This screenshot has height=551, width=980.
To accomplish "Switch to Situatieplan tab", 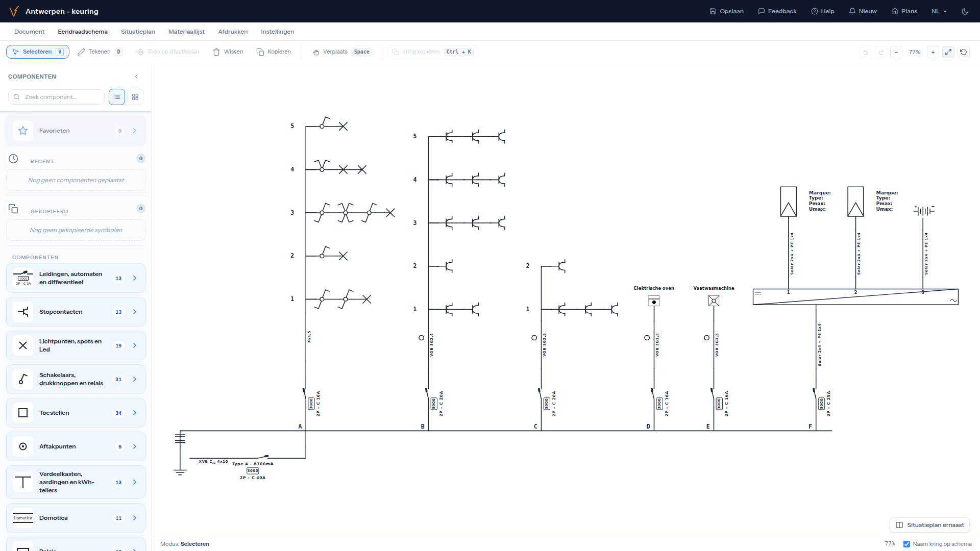I will pos(138,32).
